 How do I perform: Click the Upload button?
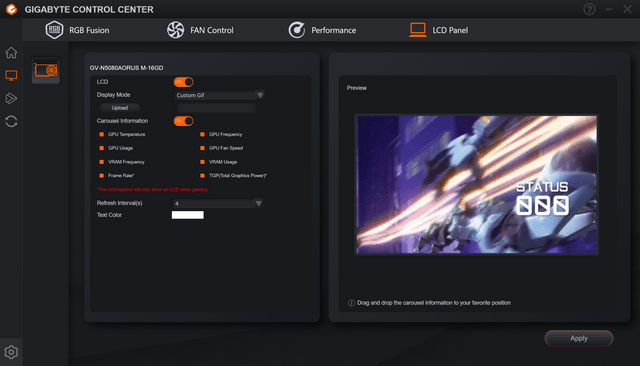tap(120, 108)
